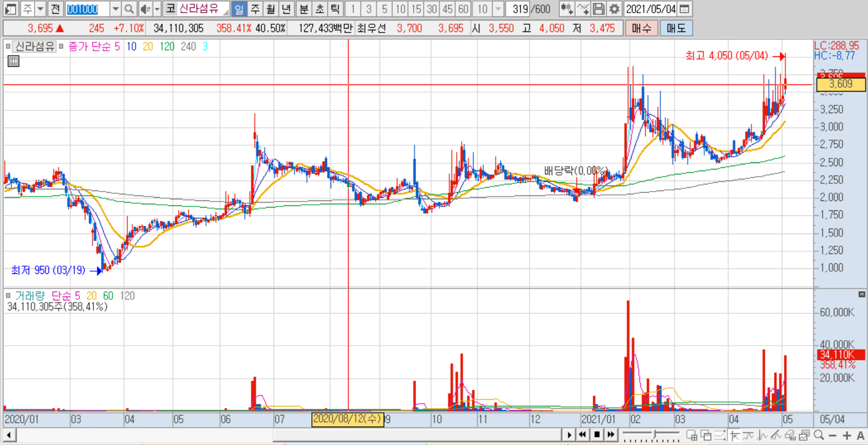This screenshot has height=445, width=868.
Task: Select interval 5 tab
Action: tap(385, 9)
